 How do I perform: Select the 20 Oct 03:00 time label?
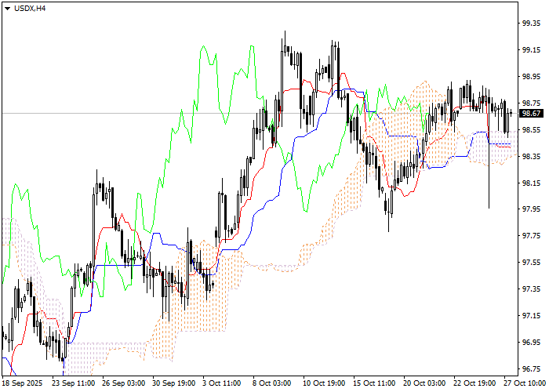coord(424,383)
